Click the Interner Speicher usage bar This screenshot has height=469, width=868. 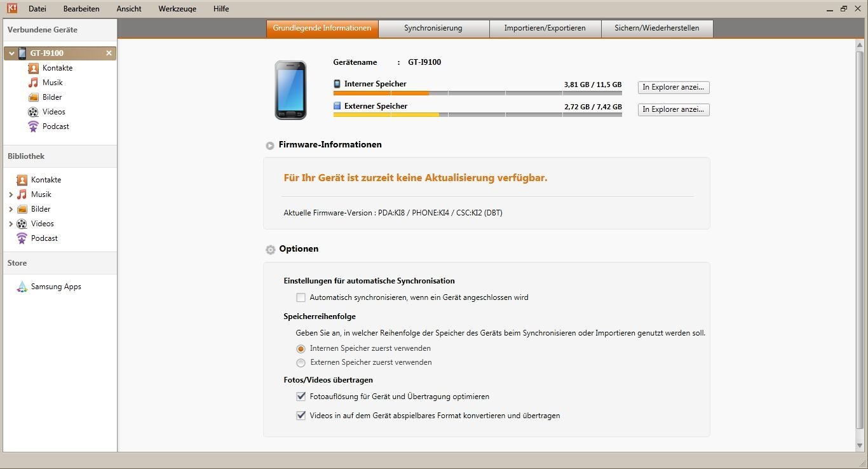[x=477, y=93]
